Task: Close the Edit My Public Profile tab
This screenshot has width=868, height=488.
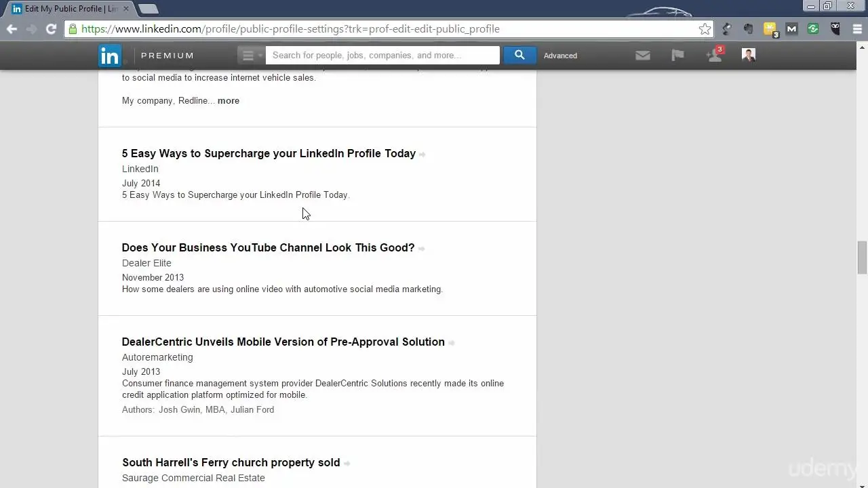Action: tap(125, 9)
